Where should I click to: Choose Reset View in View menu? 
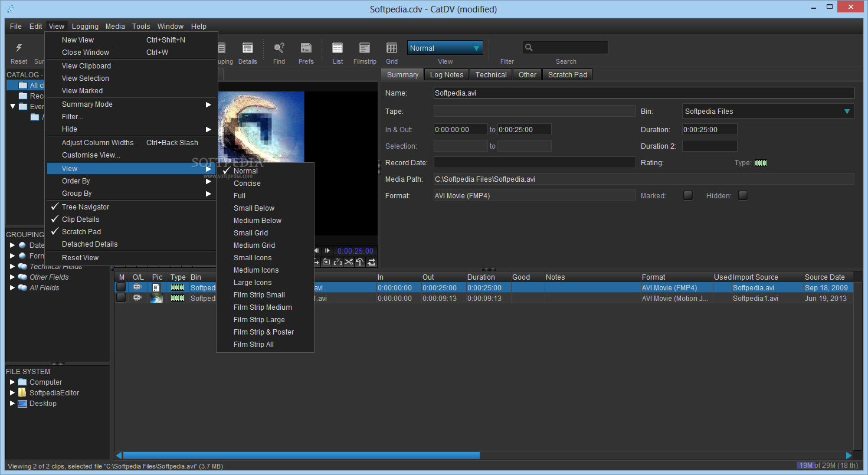pyautogui.click(x=132, y=258)
